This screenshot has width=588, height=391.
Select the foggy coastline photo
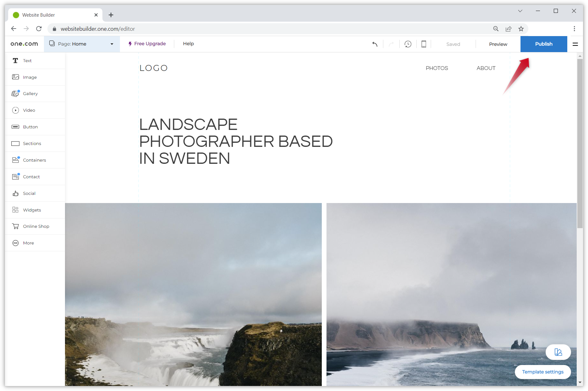tap(451, 294)
